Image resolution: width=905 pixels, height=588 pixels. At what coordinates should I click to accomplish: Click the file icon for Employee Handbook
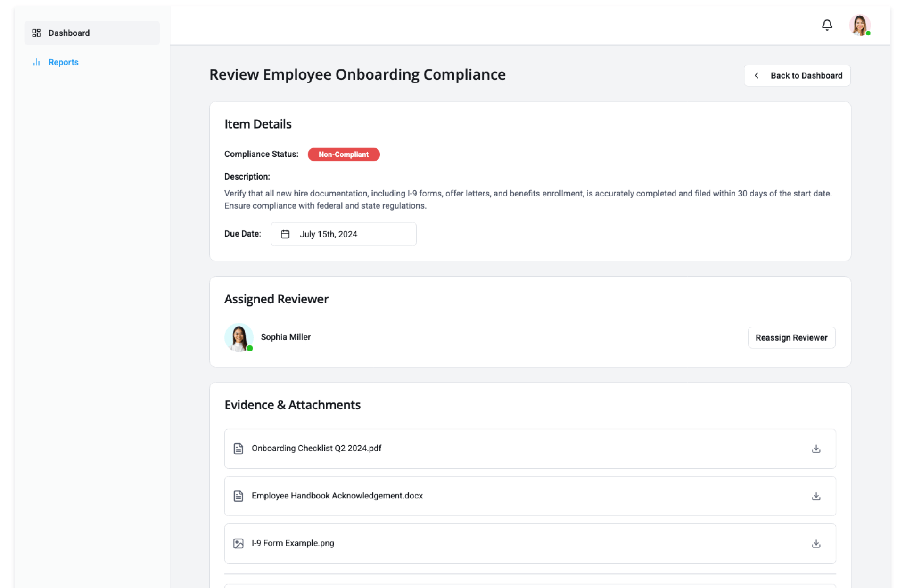point(239,496)
